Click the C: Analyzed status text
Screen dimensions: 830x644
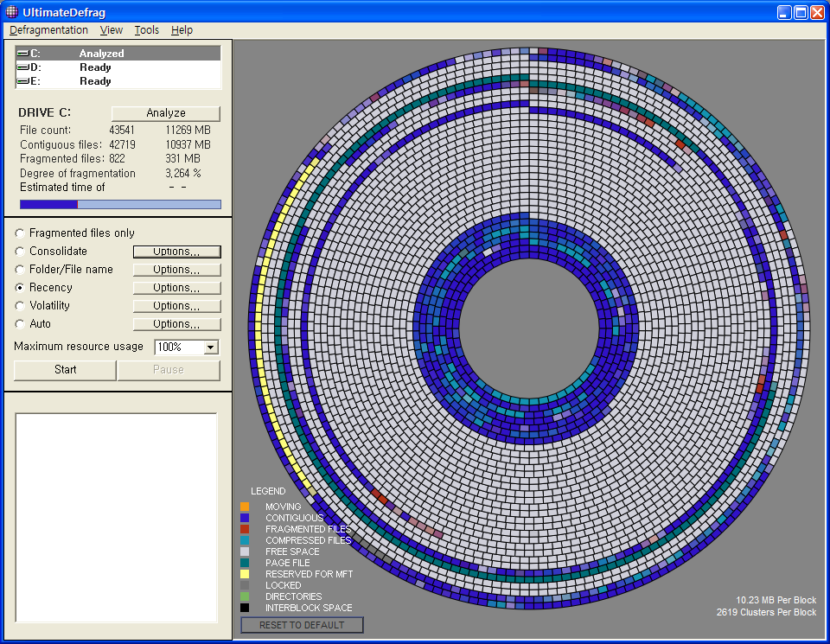tap(102, 54)
